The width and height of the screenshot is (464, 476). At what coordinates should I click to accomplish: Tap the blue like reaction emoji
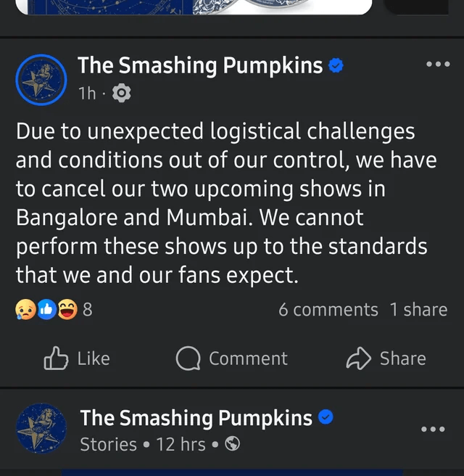tap(46, 310)
